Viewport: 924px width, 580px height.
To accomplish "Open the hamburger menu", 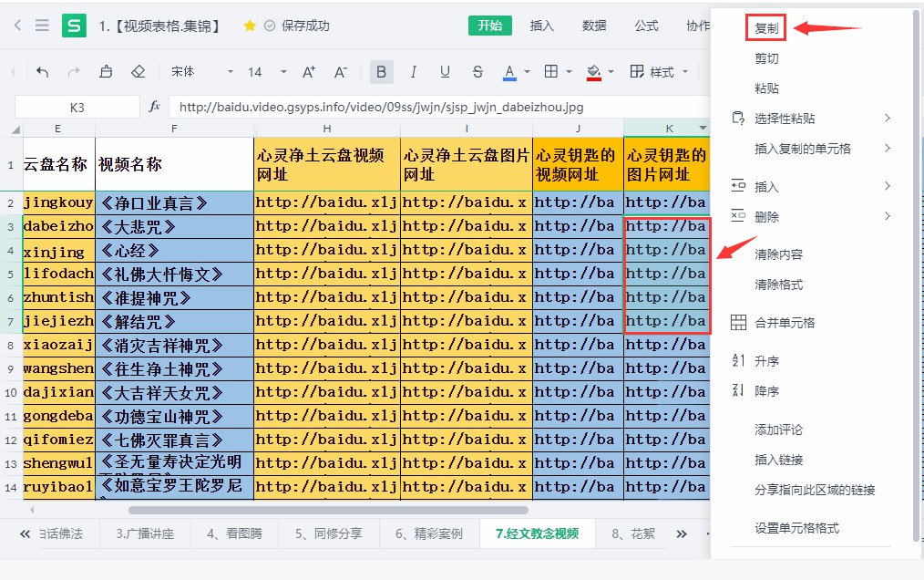I will pyautogui.click(x=42, y=25).
